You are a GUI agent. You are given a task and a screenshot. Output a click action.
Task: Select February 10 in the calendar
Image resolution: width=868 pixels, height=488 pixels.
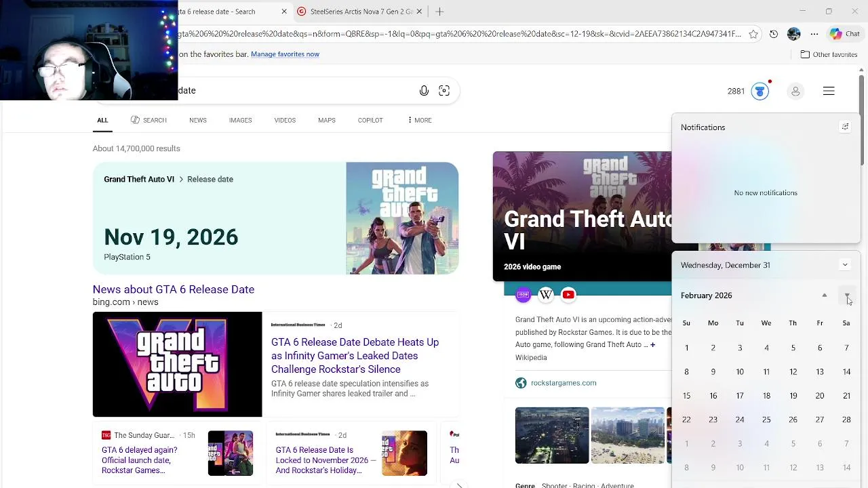click(x=740, y=372)
